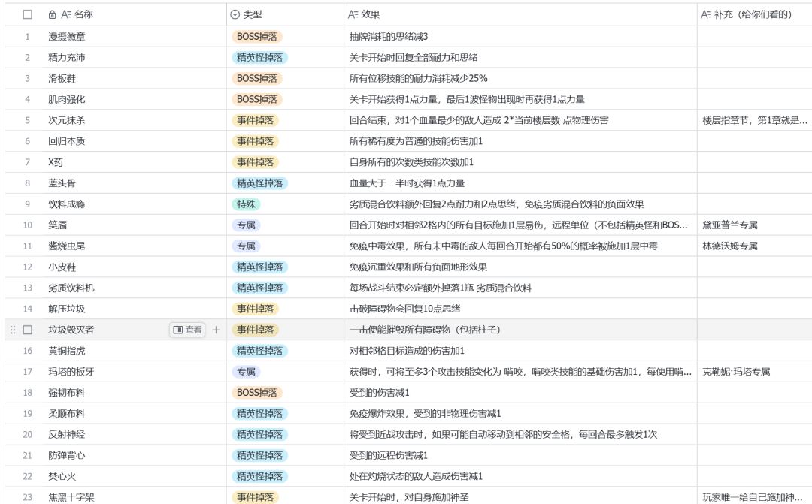Select the BOSS掉落 tag for 强韧布料
Viewport: 812px width, 504px height.
tap(257, 392)
